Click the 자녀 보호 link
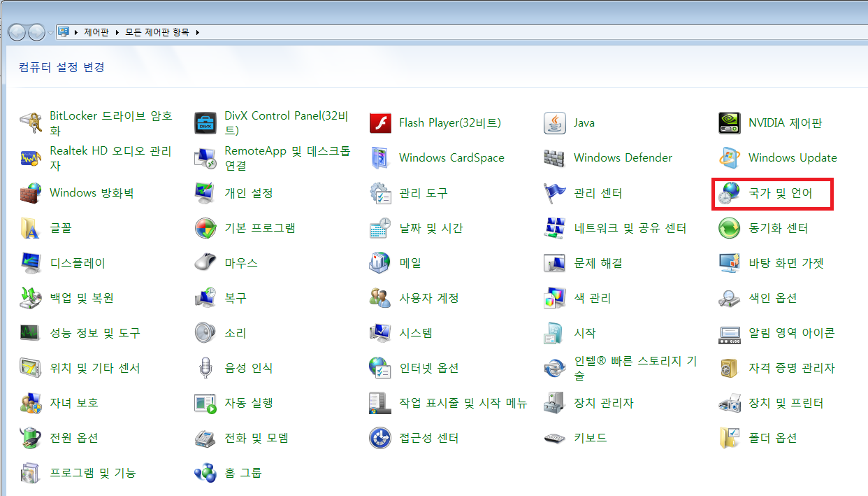This screenshot has height=496, width=868. 74,403
